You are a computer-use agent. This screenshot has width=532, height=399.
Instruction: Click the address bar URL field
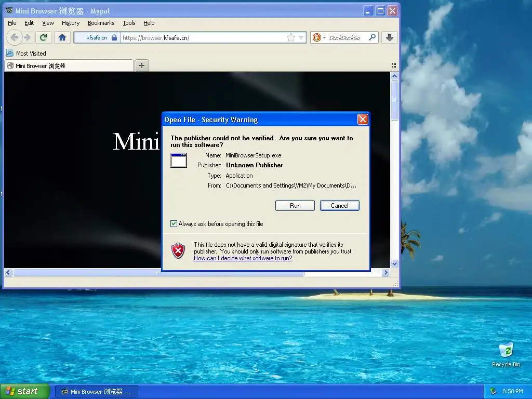[x=204, y=37]
